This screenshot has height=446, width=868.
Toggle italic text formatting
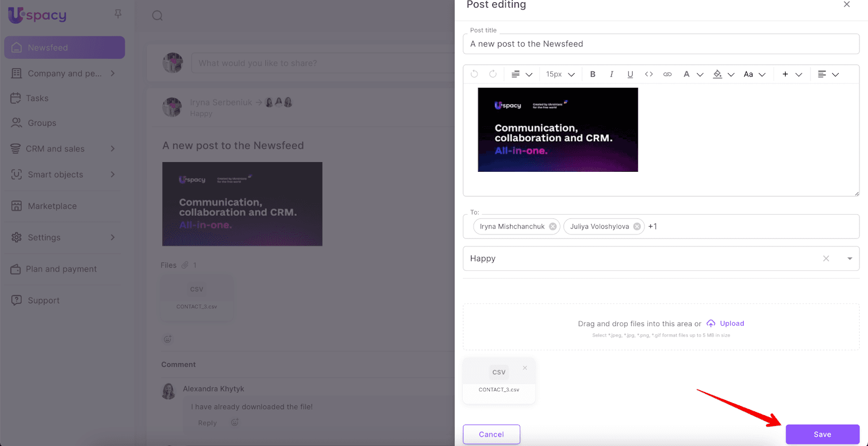pyautogui.click(x=611, y=74)
